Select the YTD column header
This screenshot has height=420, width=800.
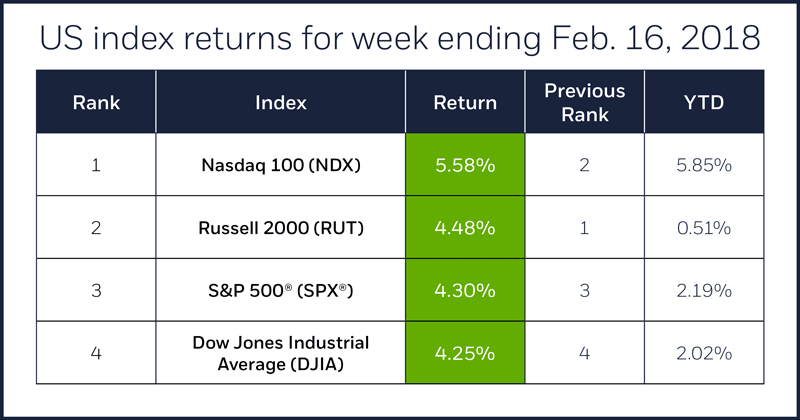click(x=704, y=103)
